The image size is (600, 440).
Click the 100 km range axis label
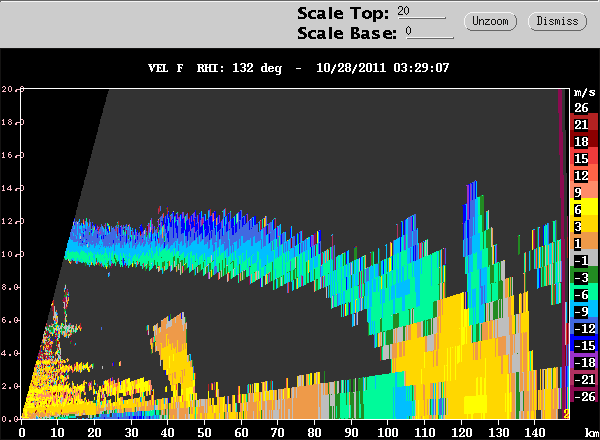coord(388,433)
